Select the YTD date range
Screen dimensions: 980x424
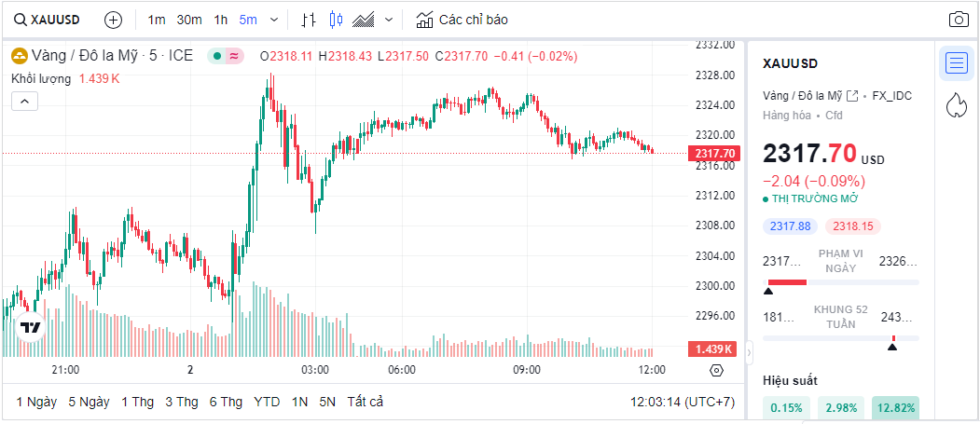click(267, 402)
